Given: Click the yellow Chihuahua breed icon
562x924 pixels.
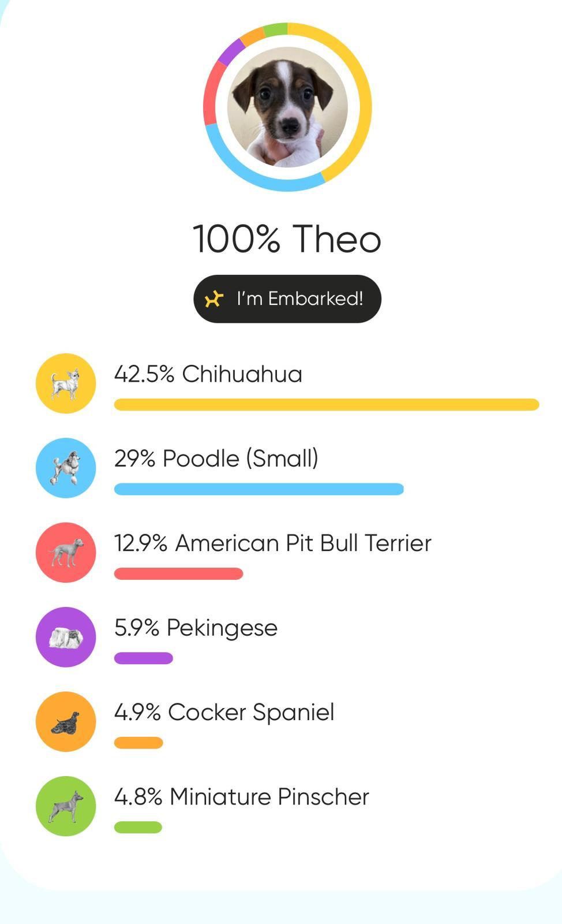Looking at the screenshot, I should [66, 383].
